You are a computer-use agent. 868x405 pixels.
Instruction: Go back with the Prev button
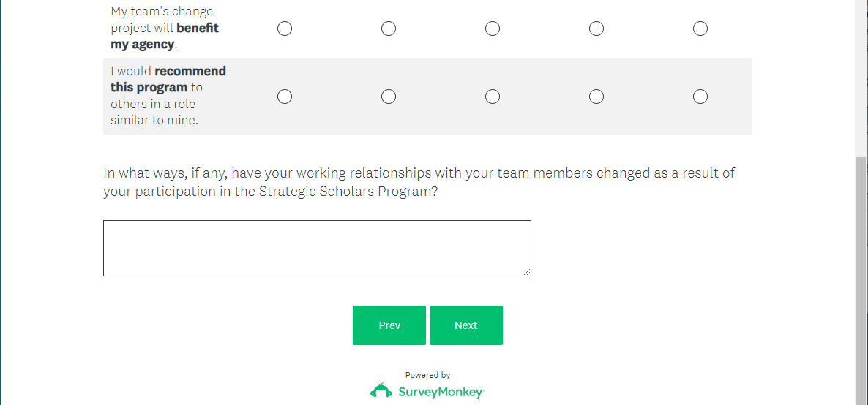coord(389,325)
